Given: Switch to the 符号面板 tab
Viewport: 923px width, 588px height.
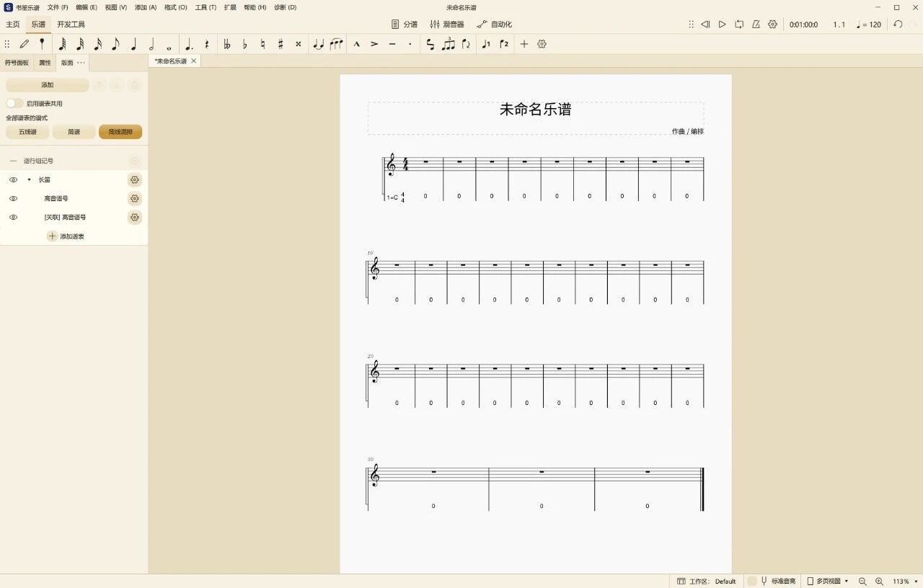Looking at the screenshot, I should click(x=17, y=63).
